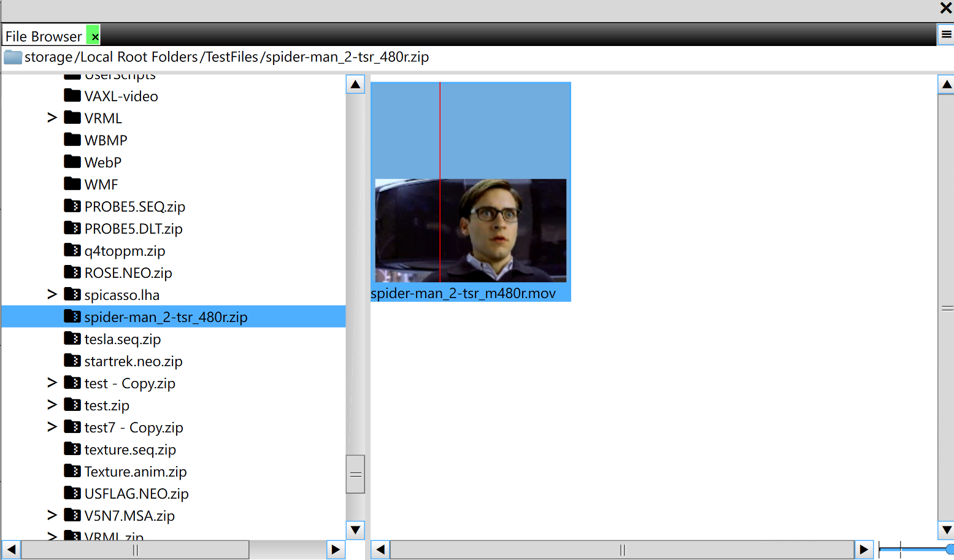
Task: Select spider-man_2-tsr_480r.zip tree row
Action: click(174, 316)
